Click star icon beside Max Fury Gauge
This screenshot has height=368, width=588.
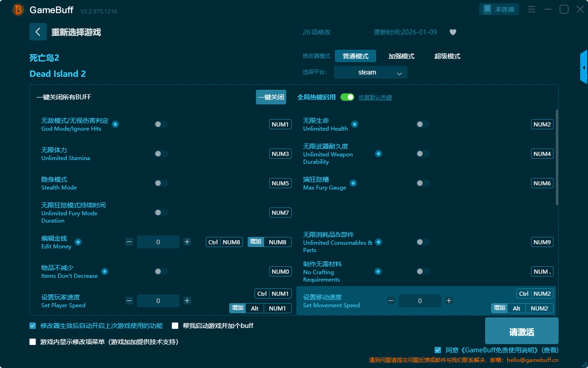click(x=353, y=183)
